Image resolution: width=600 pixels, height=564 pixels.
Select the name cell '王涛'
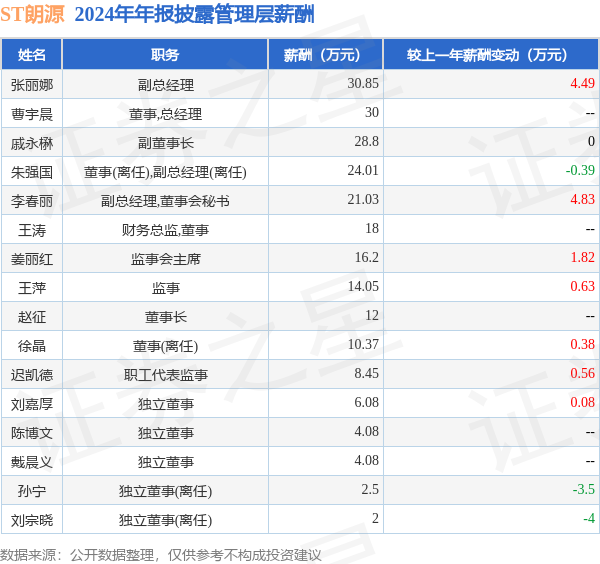(32, 230)
